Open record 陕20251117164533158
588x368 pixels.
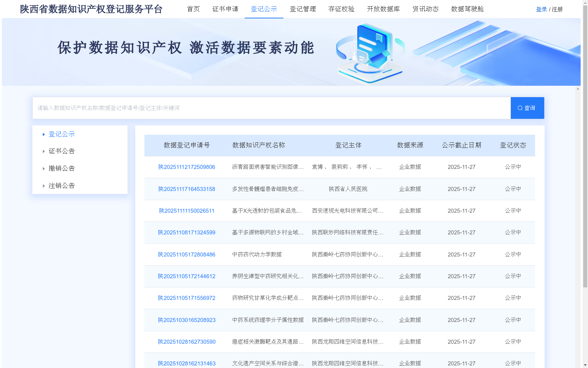point(187,189)
